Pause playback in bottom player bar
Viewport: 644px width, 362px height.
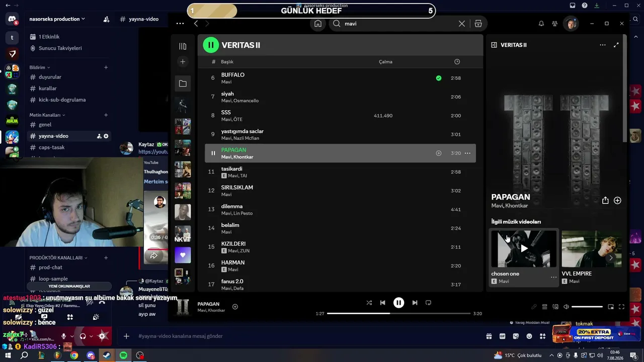click(398, 303)
